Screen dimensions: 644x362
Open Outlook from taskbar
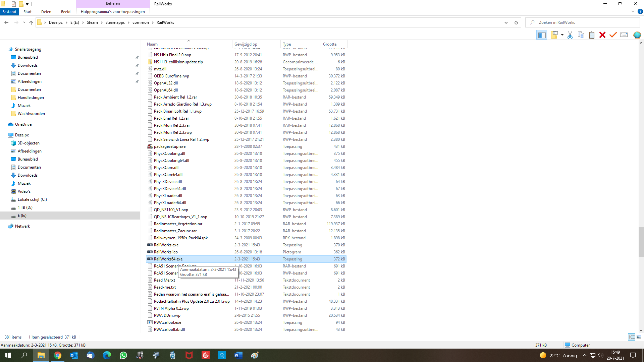pos(74,355)
